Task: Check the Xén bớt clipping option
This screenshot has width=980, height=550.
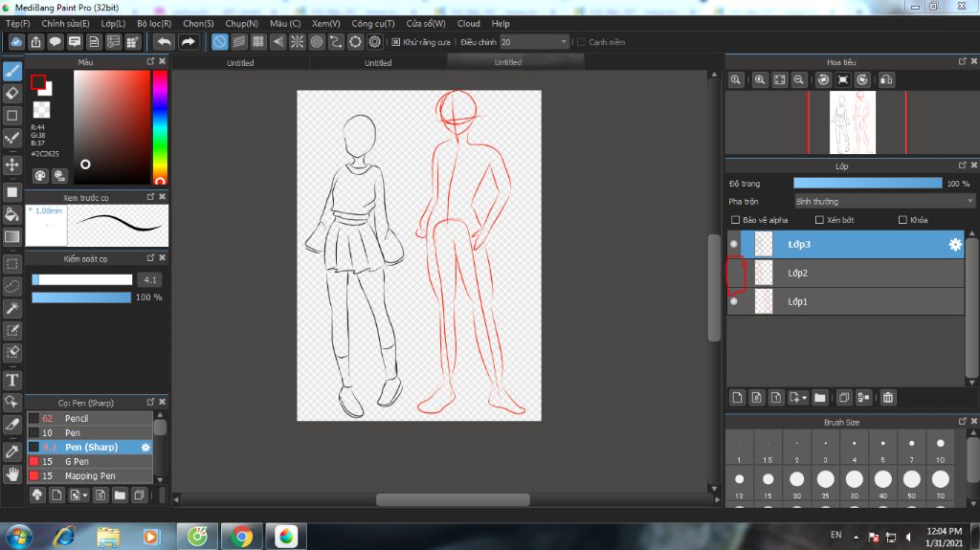Action: pos(819,220)
